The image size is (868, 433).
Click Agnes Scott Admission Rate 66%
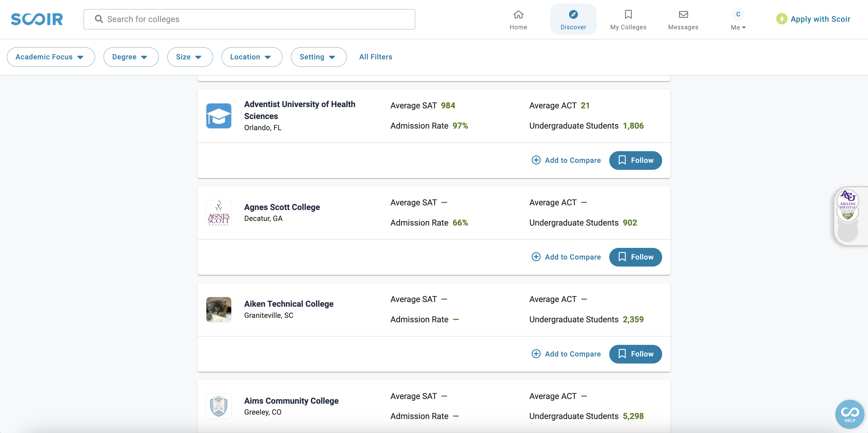click(x=460, y=223)
